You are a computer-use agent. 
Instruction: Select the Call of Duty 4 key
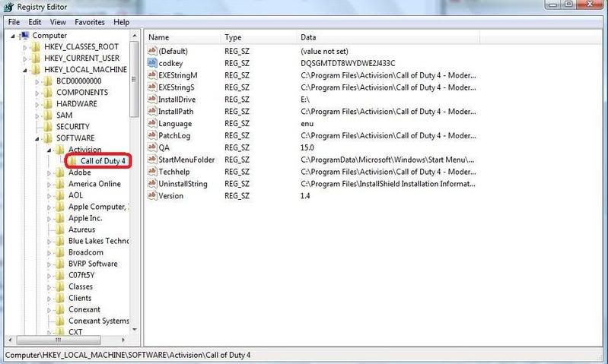click(x=103, y=160)
